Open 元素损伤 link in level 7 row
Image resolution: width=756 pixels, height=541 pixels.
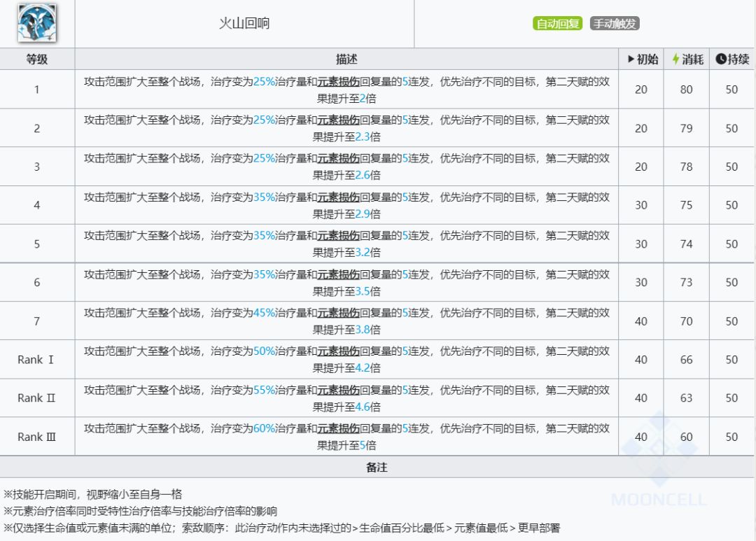click(x=338, y=313)
